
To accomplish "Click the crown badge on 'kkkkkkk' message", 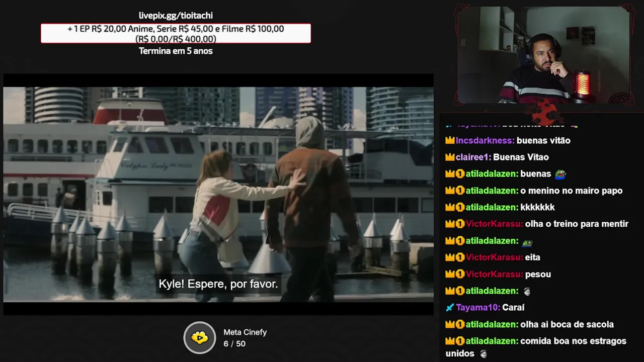I will point(450,207).
